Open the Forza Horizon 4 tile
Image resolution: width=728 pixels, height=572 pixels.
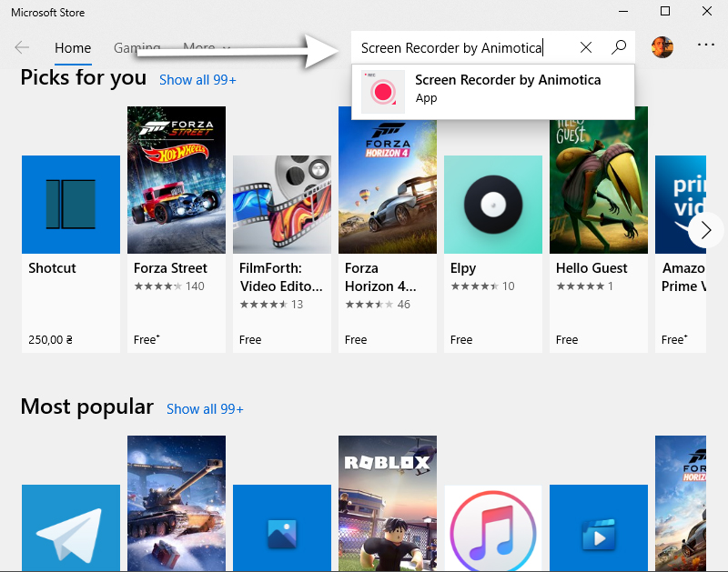[388, 230]
